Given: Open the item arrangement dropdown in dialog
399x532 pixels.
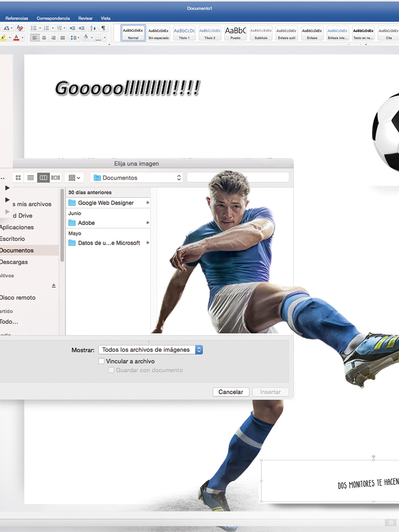Looking at the screenshot, I should (74, 178).
